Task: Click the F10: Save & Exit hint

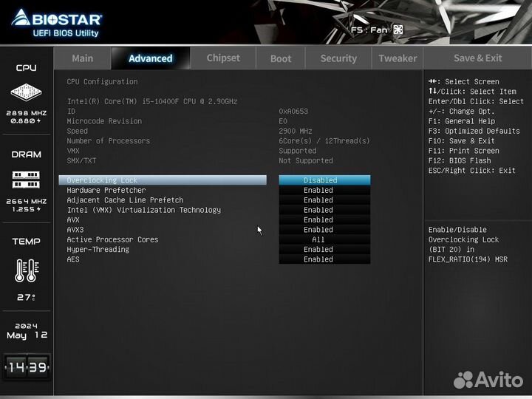Action: [461, 141]
